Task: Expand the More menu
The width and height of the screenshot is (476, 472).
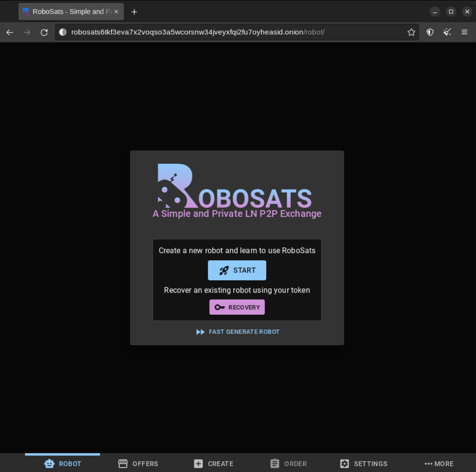Action: point(439,464)
